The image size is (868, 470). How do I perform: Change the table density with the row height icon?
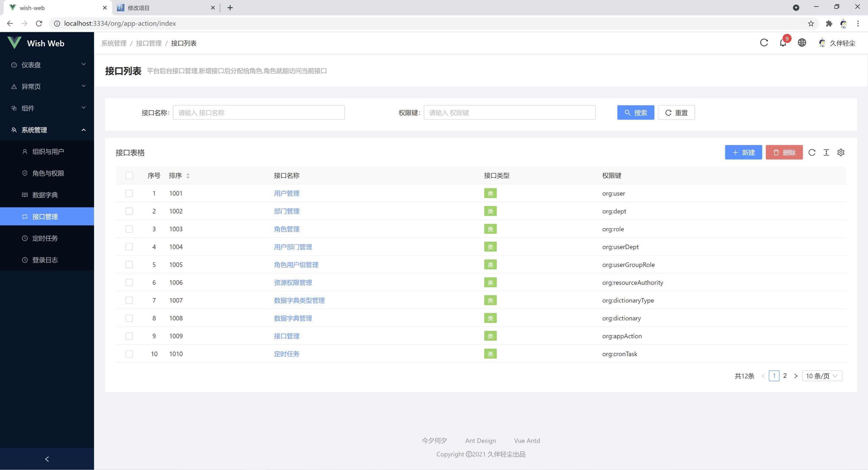[826, 152]
